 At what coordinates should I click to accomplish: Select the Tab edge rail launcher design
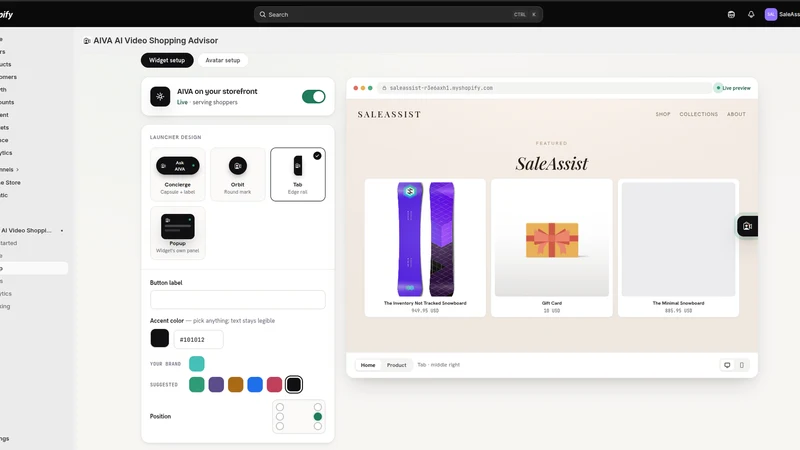pos(297,174)
